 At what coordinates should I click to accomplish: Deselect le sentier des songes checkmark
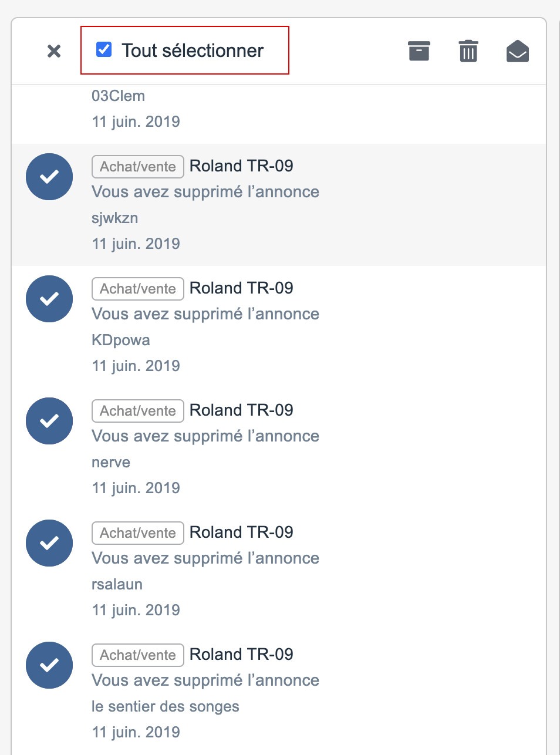[x=49, y=665]
